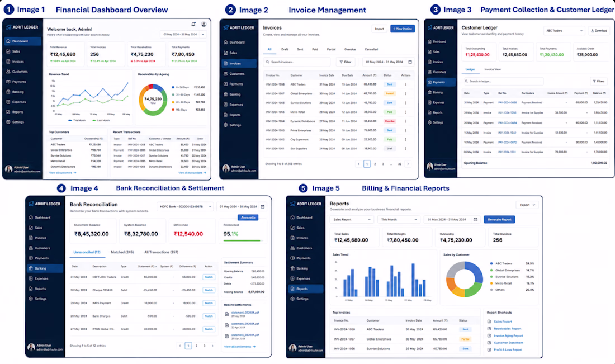Select the Draft tab in Image 2 invoices
This screenshot has height=364, width=615.
[285, 49]
